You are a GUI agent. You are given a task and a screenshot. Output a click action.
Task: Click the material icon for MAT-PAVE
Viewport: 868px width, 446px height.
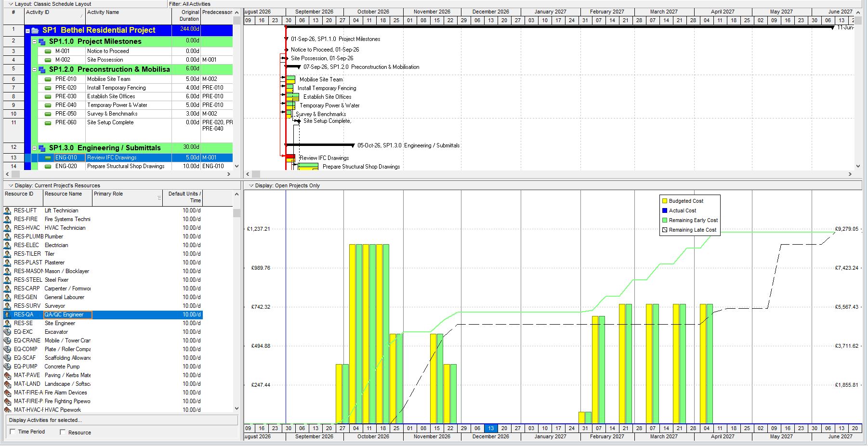7,375
